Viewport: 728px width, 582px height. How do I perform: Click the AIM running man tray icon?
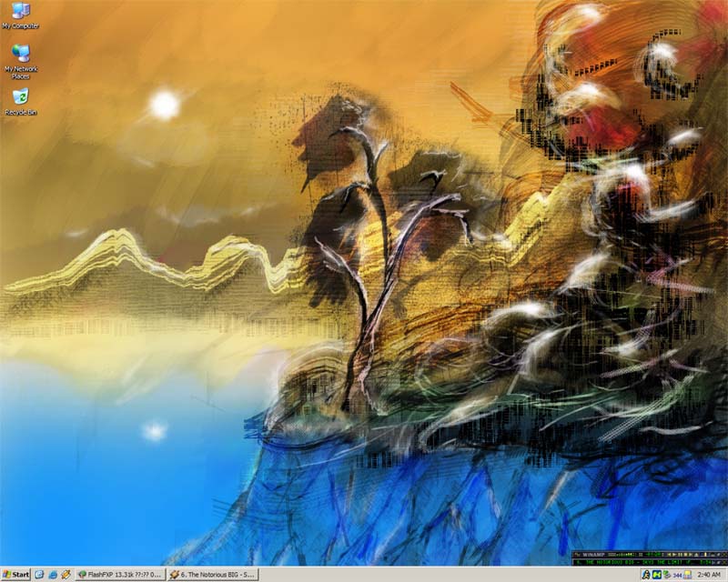pyautogui.click(x=646, y=575)
